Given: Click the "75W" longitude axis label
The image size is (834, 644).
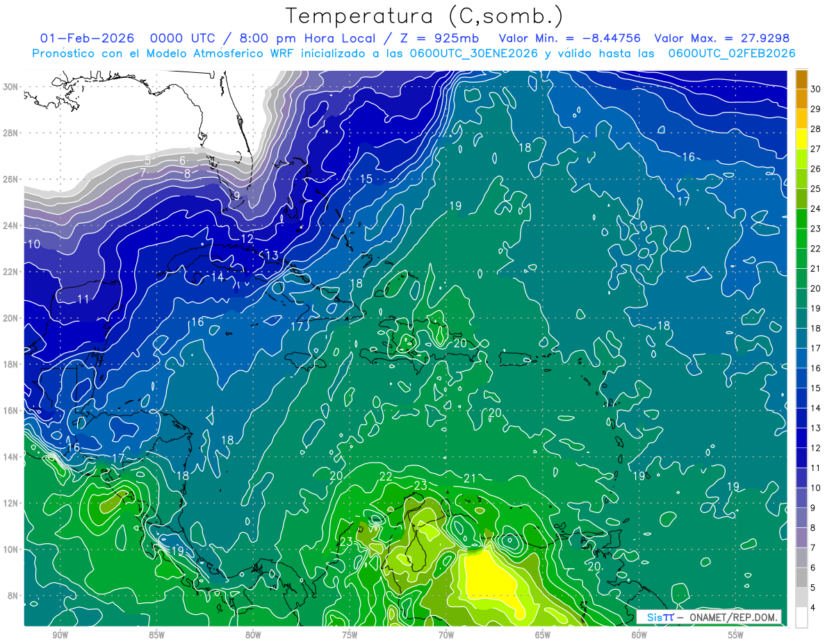Looking at the screenshot, I should [350, 635].
